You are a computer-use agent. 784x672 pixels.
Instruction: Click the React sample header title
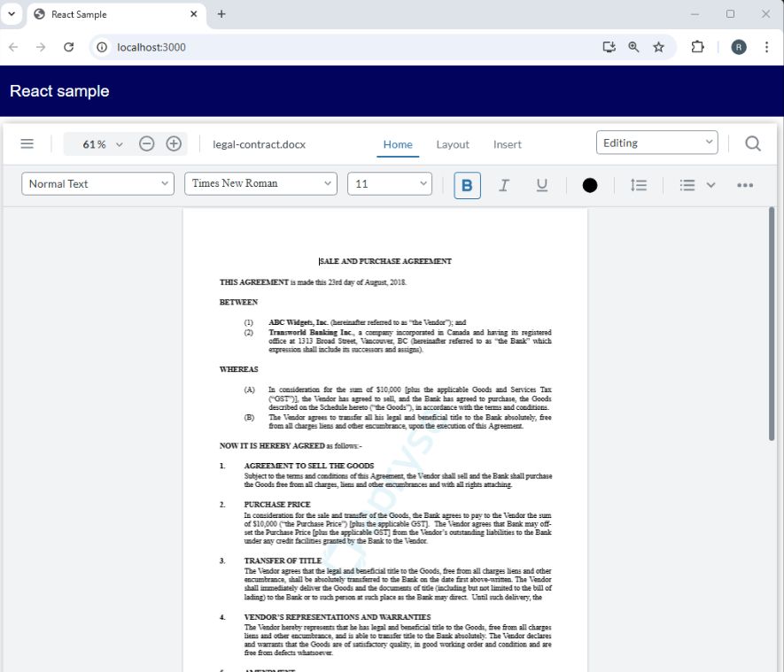click(x=59, y=91)
